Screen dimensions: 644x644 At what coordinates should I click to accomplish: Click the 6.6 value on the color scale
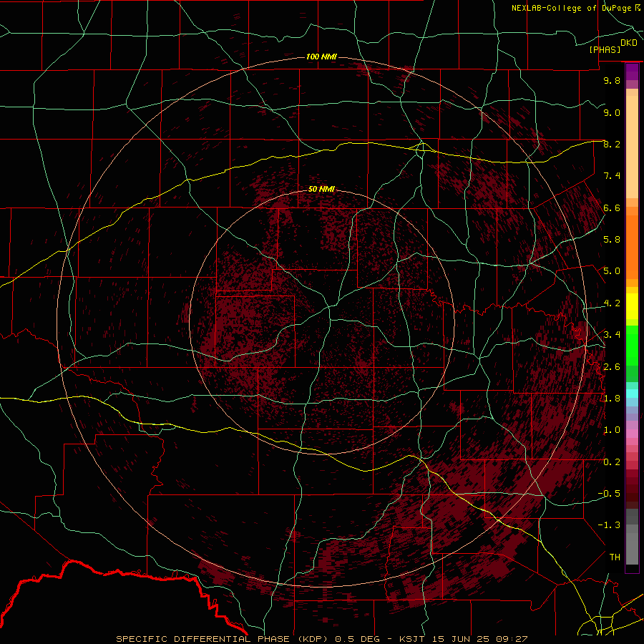tap(612, 208)
